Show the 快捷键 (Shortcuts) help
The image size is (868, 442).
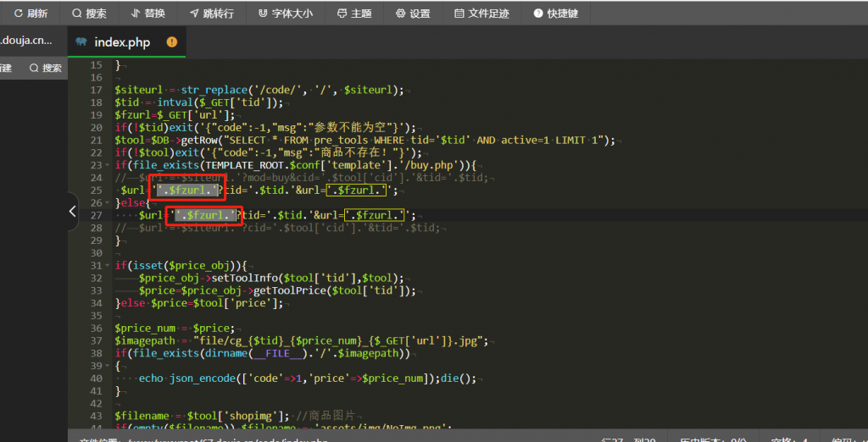click(556, 14)
